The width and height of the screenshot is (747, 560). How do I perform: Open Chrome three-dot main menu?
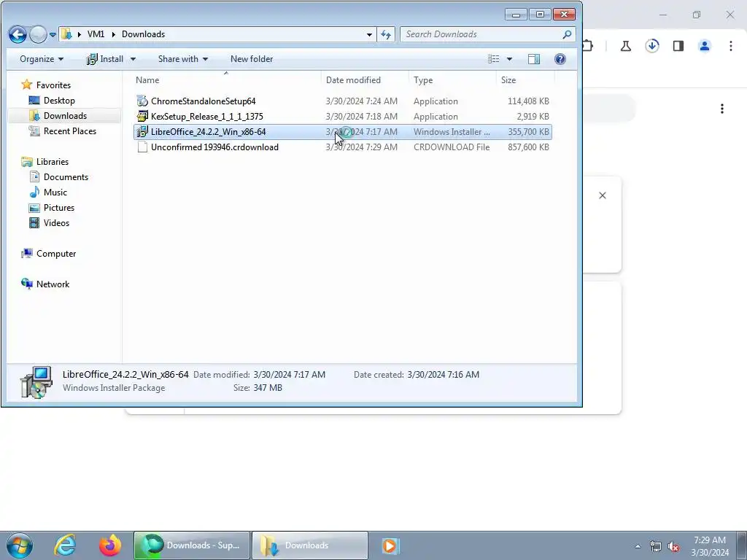(730, 46)
